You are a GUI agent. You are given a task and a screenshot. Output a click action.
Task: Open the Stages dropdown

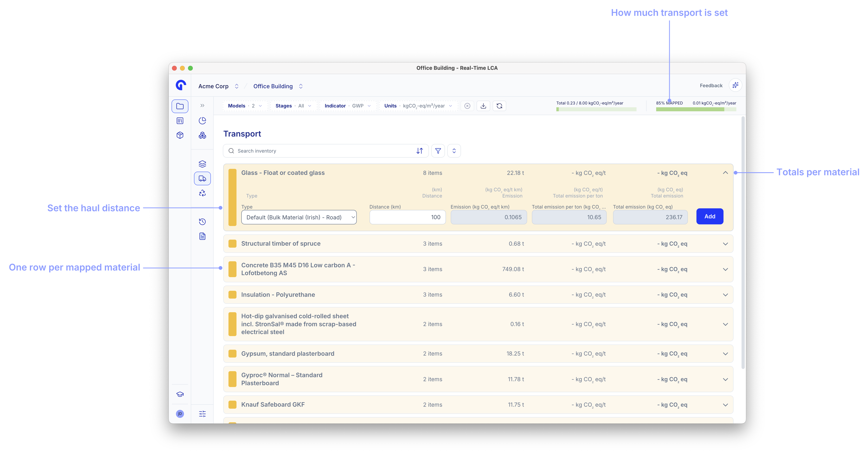tap(293, 106)
